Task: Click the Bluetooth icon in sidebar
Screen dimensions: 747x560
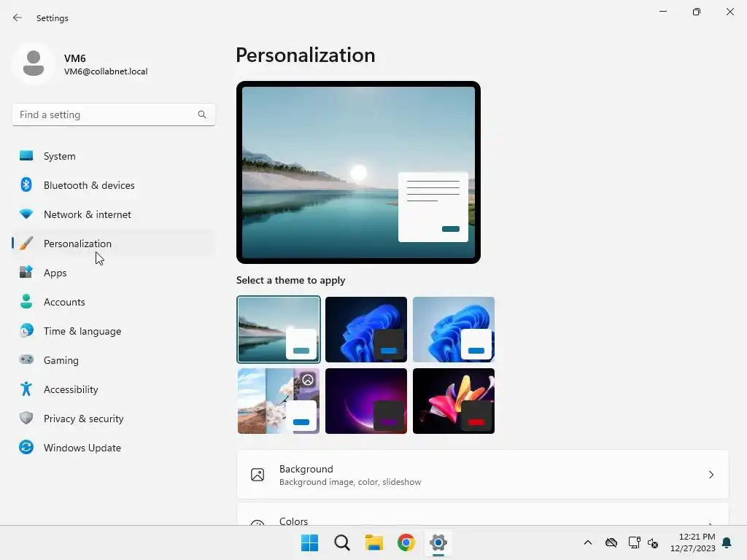Action: [x=26, y=184]
